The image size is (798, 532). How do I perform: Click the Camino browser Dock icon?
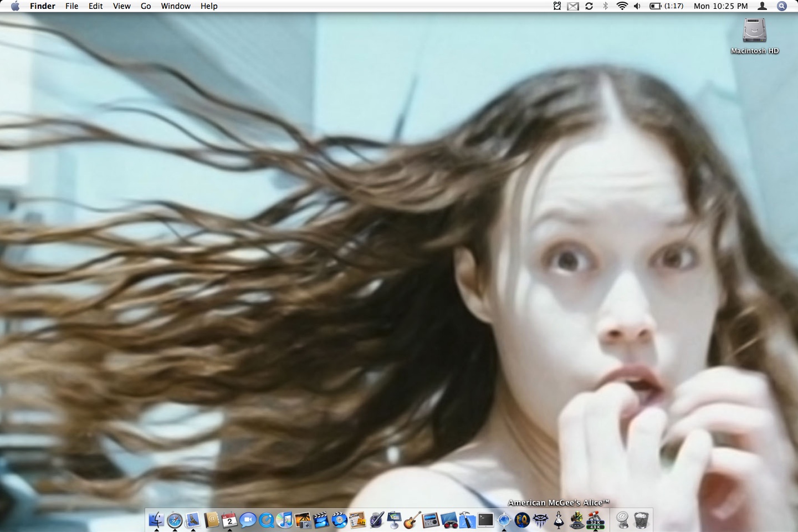pyautogui.click(x=504, y=520)
